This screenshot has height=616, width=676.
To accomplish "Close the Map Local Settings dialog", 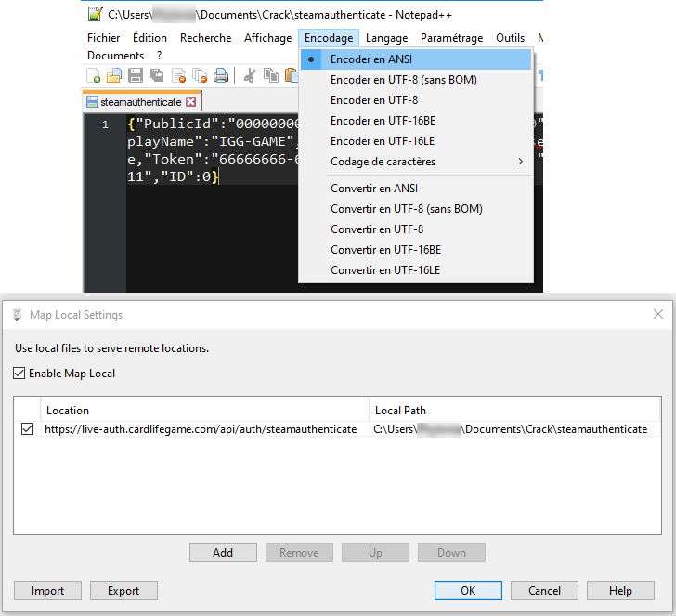I will click(x=657, y=314).
